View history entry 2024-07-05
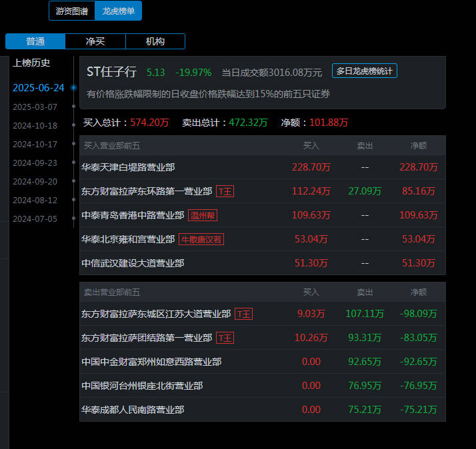Viewport: 476px width, 449px height. pos(35,219)
